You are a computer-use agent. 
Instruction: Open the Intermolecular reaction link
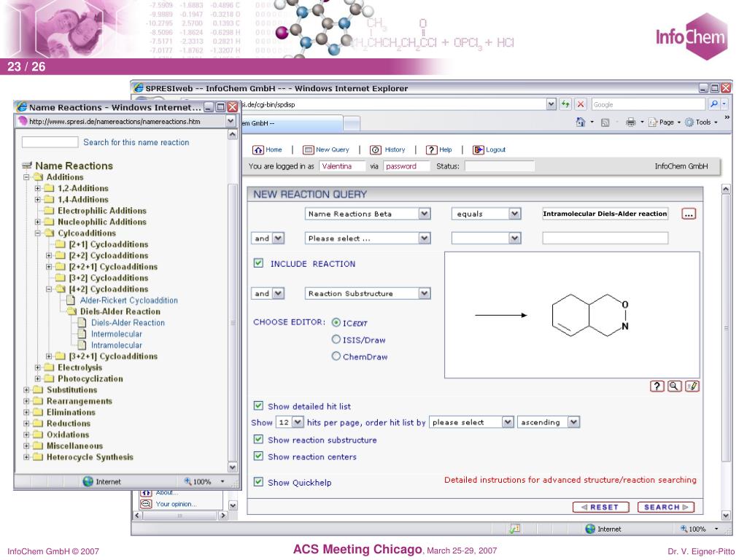117,334
